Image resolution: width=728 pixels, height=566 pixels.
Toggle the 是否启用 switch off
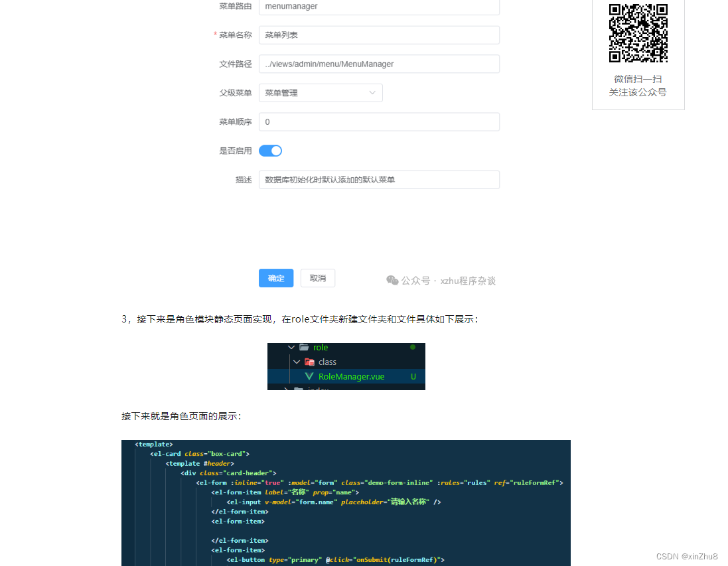270,151
